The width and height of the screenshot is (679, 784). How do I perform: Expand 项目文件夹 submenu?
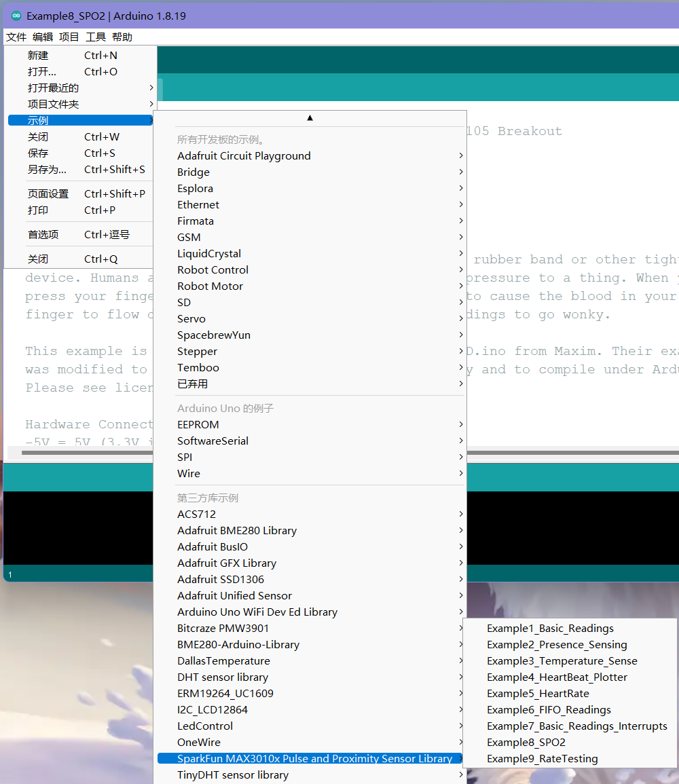pyautogui.click(x=81, y=104)
